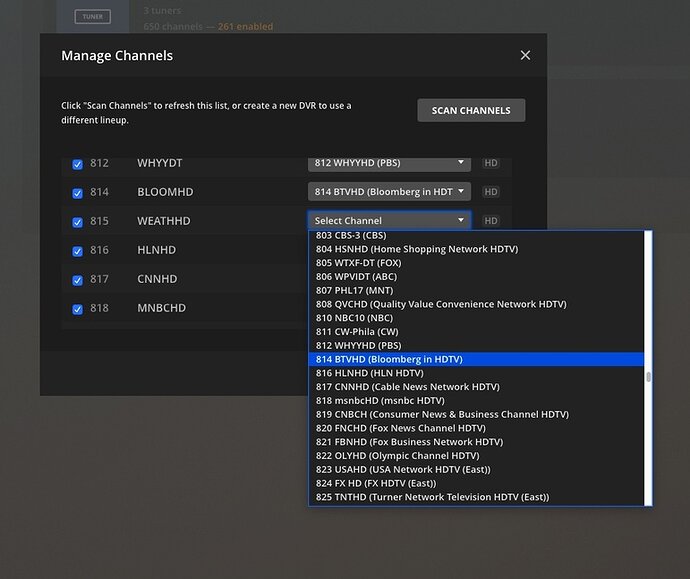This screenshot has width=690, height=579.
Task: Disable the 817 CNNHD channel checkbox
Action: coord(78,280)
